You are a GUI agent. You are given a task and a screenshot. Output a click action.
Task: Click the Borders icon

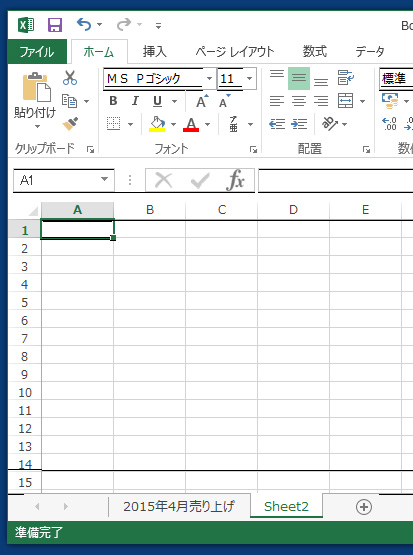click(x=114, y=124)
